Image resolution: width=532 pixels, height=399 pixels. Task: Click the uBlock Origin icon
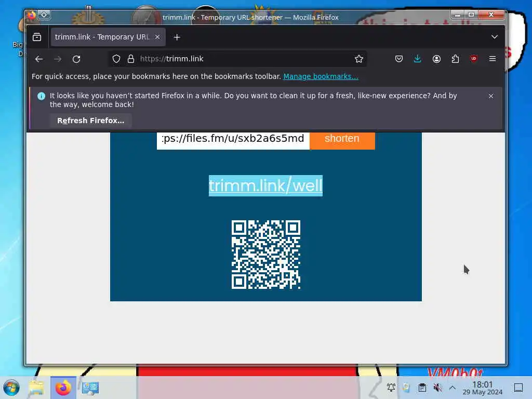[x=474, y=59]
